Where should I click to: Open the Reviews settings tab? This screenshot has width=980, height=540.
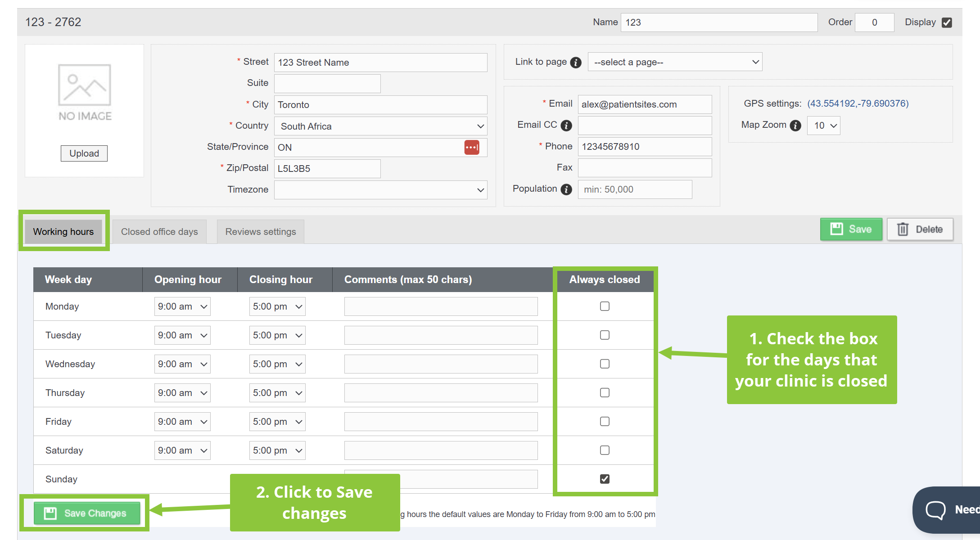261,232
